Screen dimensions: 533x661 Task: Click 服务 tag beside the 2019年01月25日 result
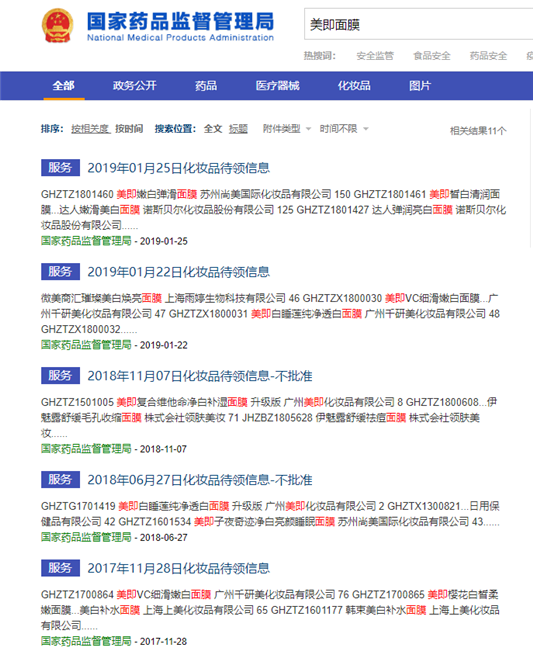point(60,168)
